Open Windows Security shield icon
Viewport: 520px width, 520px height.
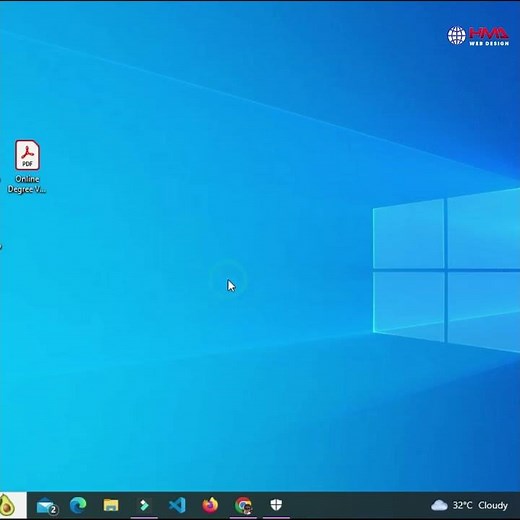pyautogui.click(x=276, y=505)
